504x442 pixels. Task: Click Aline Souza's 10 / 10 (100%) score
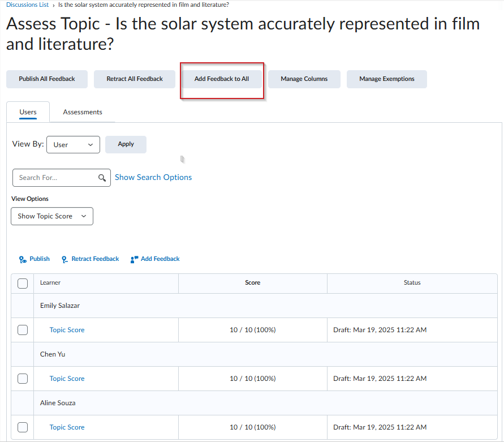click(253, 427)
